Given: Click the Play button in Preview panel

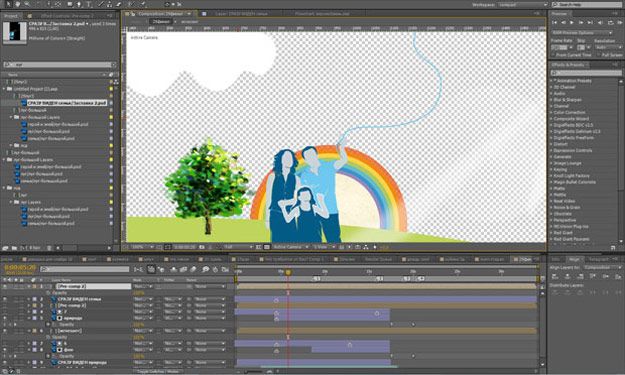Looking at the screenshot, I should 572,23.
